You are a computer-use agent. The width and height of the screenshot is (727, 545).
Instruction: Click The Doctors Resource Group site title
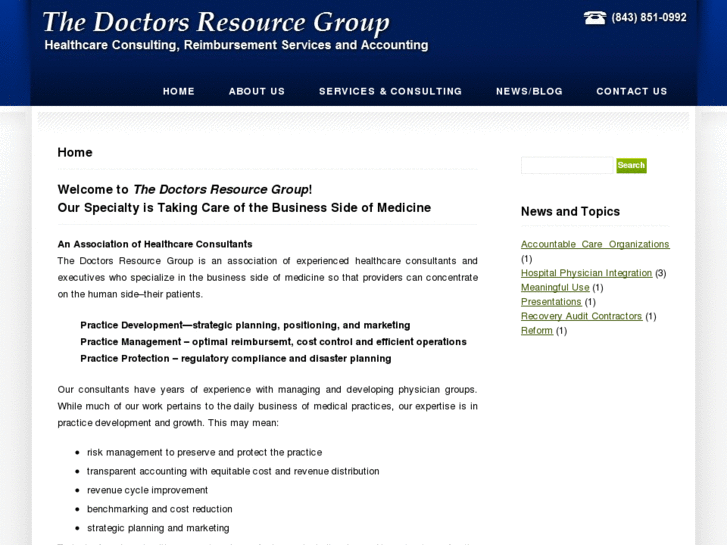click(x=216, y=22)
